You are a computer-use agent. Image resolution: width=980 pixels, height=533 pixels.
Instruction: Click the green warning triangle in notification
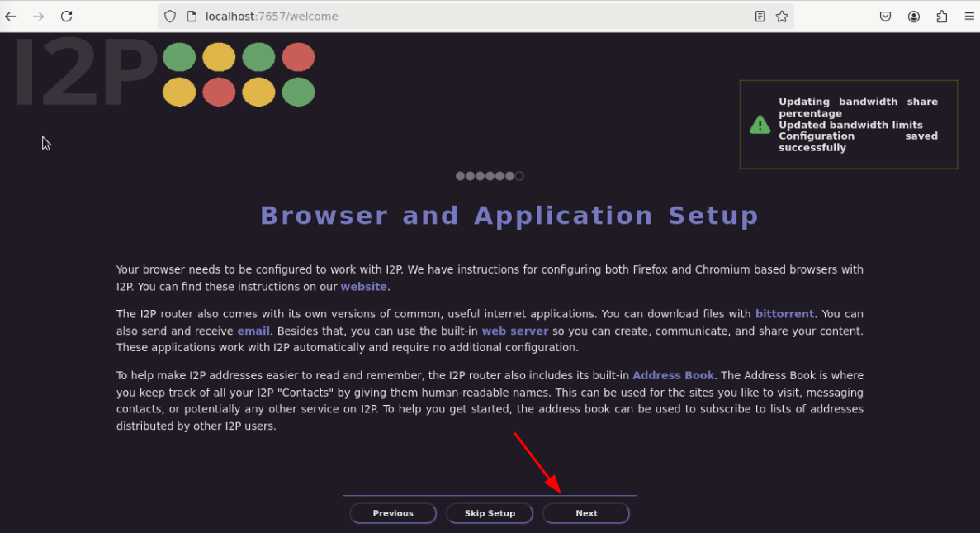click(760, 125)
